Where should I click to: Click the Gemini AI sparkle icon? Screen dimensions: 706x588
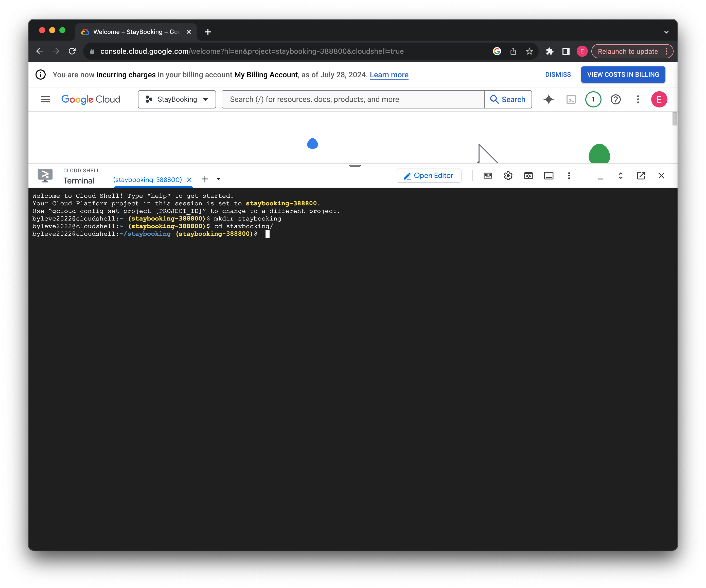pos(549,99)
